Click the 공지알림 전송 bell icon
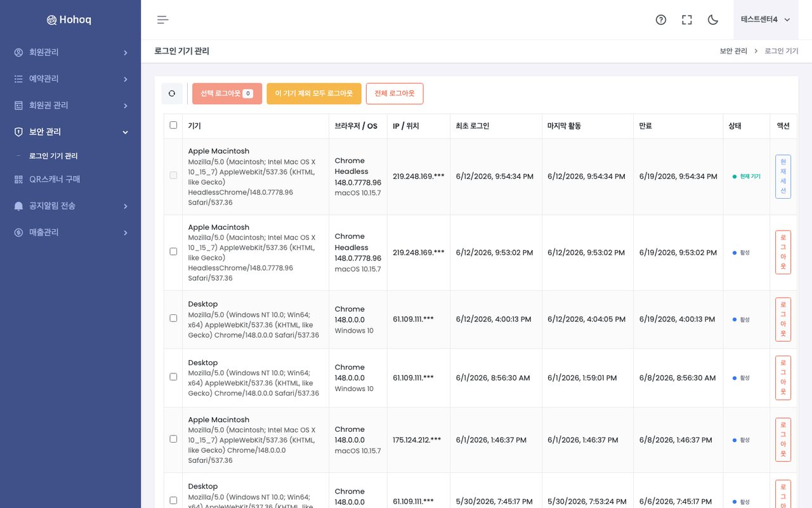 click(18, 206)
